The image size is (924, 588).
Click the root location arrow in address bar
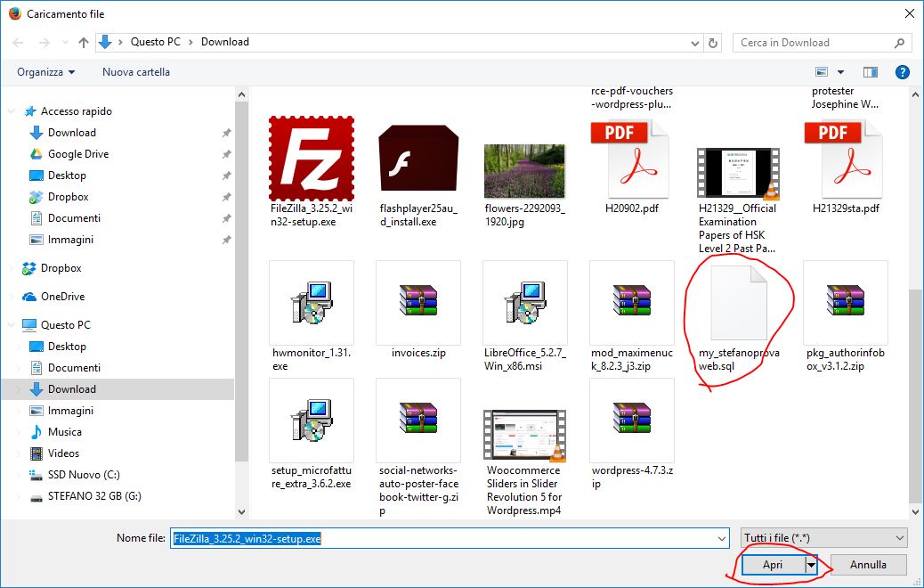point(120,43)
